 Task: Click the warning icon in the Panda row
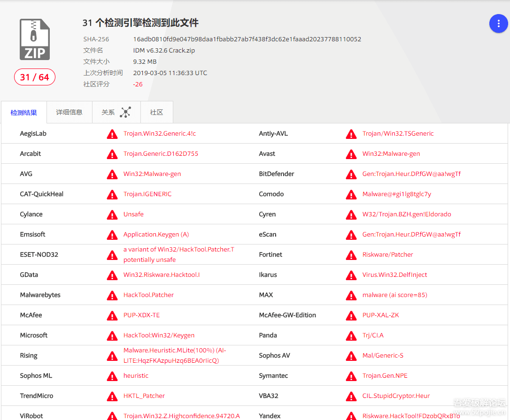point(351,336)
